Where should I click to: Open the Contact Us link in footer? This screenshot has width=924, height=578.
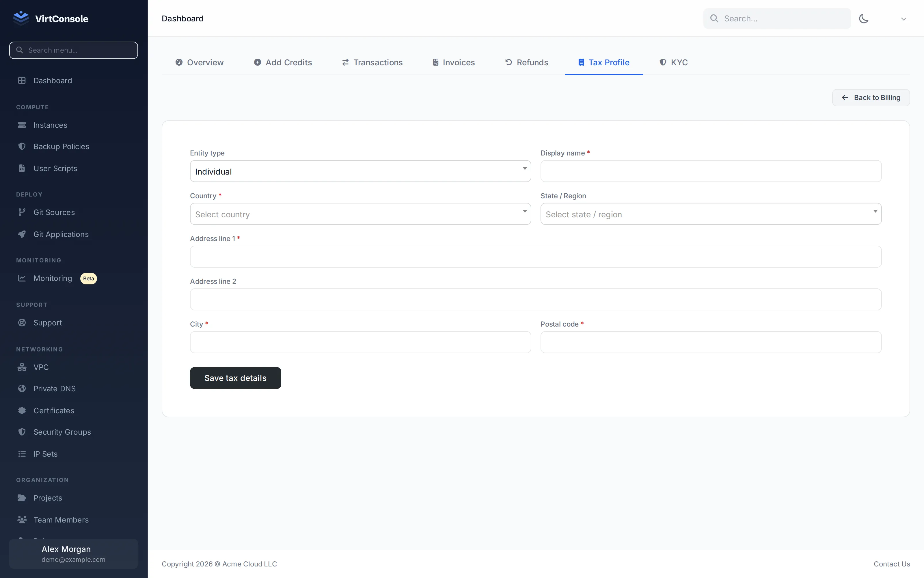pos(892,564)
